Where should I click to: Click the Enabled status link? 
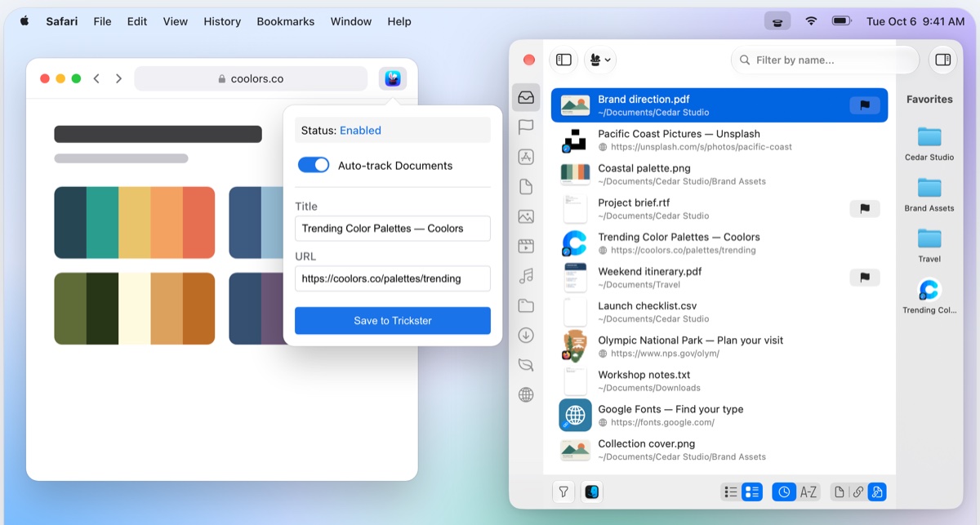pos(360,130)
